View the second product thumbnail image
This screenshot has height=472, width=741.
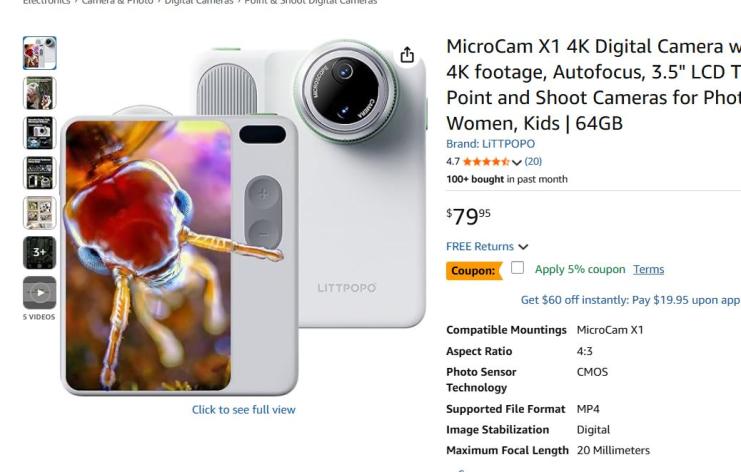(40, 93)
